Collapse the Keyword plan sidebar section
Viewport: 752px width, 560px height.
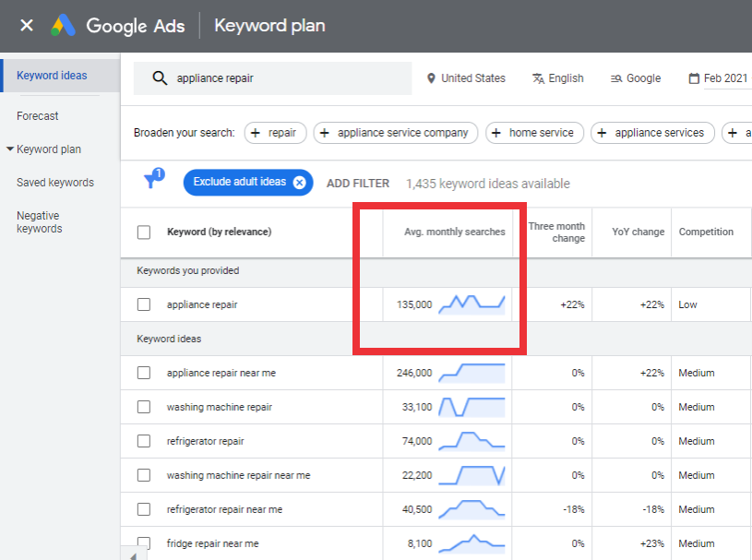[x=9, y=149]
